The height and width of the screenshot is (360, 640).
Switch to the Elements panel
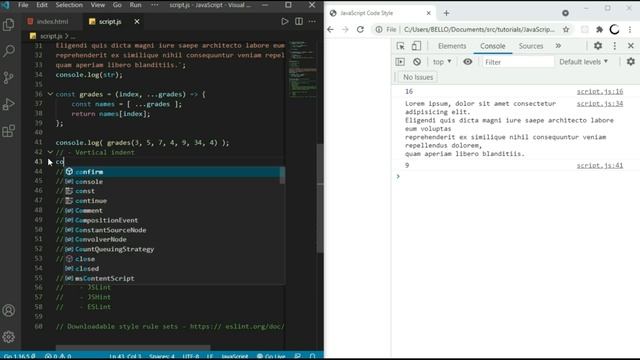[x=452, y=46]
